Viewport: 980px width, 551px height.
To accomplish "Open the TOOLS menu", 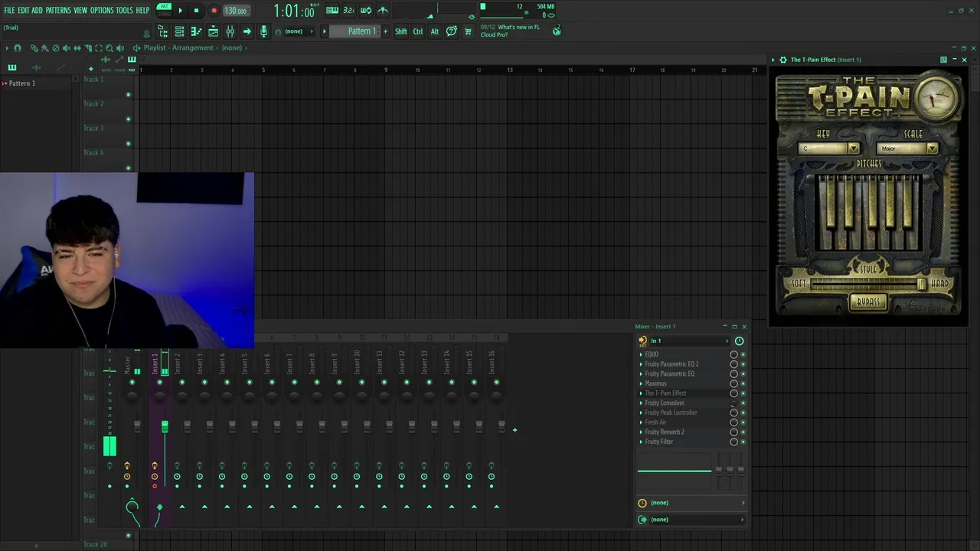I will pyautogui.click(x=124, y=10).
